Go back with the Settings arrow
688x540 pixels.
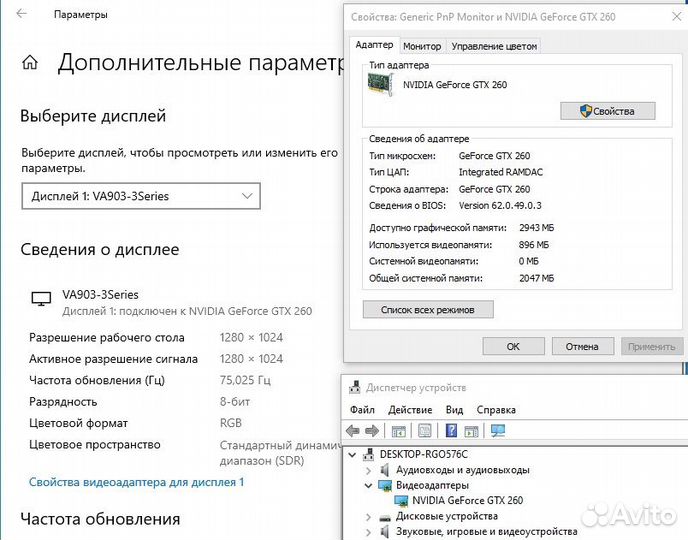point(21,14)
